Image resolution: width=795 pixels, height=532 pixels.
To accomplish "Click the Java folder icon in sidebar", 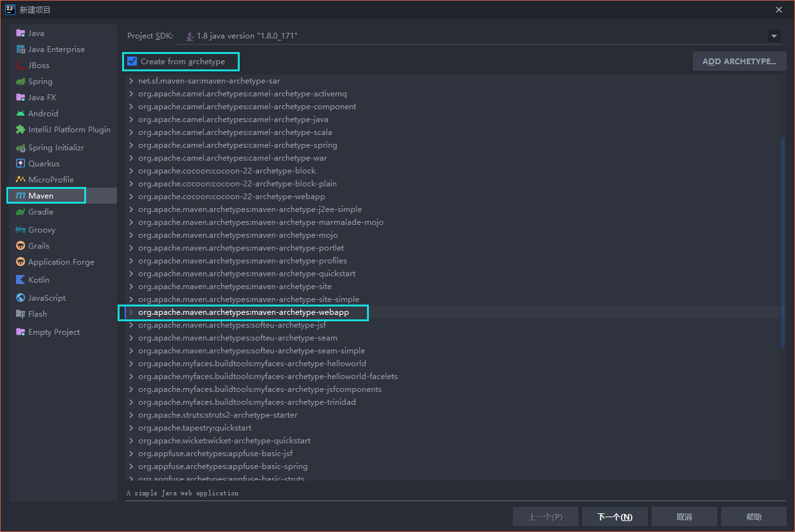I will 21,33.
